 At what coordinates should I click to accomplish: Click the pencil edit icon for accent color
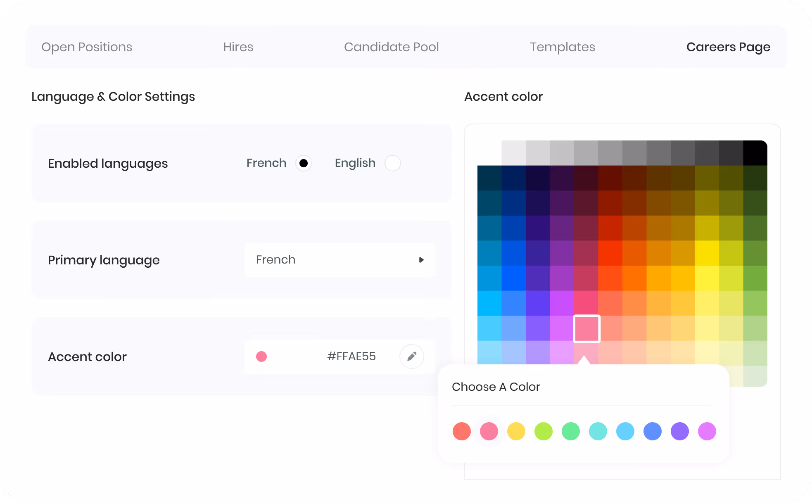tap(412, 357)
